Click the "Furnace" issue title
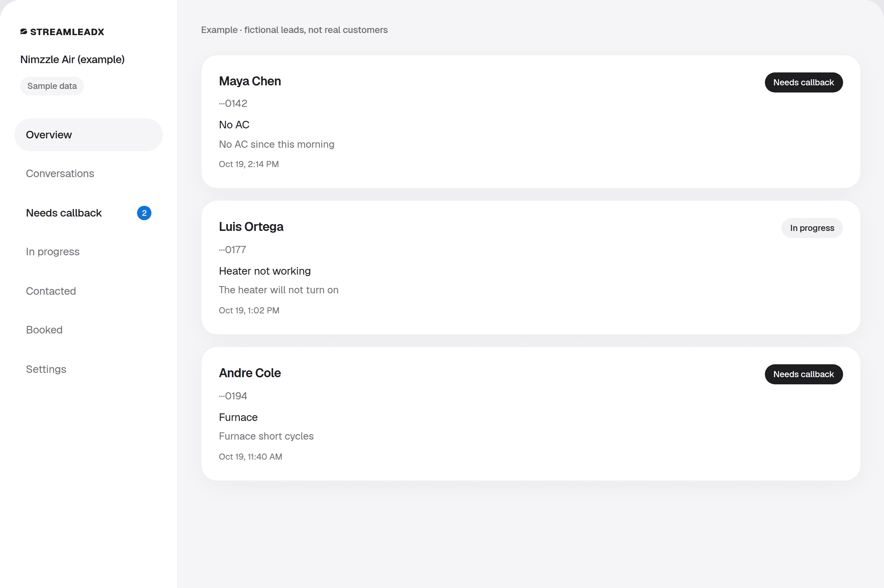This screenshot has height=588, width=884. [238, 417]
